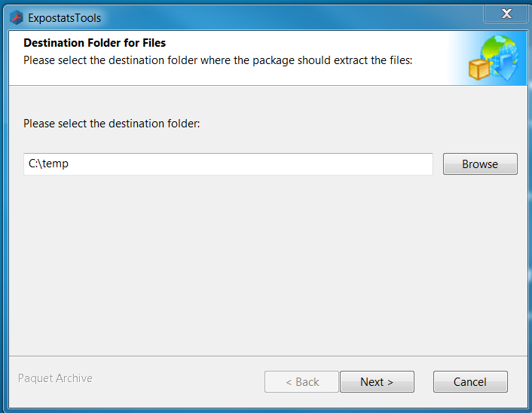Viewport: 532px width, 413px height.
Task: Close the ExpostatsTools installer window
Action: point(506,14)
